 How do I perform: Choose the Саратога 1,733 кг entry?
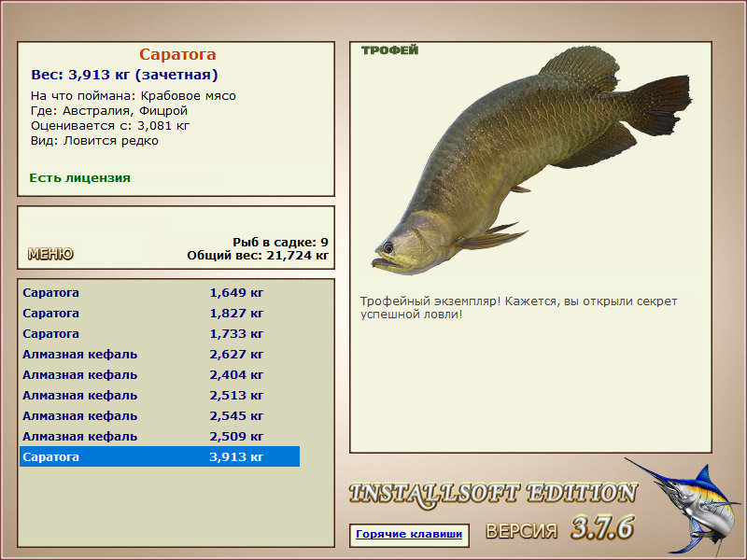(160, 334)
